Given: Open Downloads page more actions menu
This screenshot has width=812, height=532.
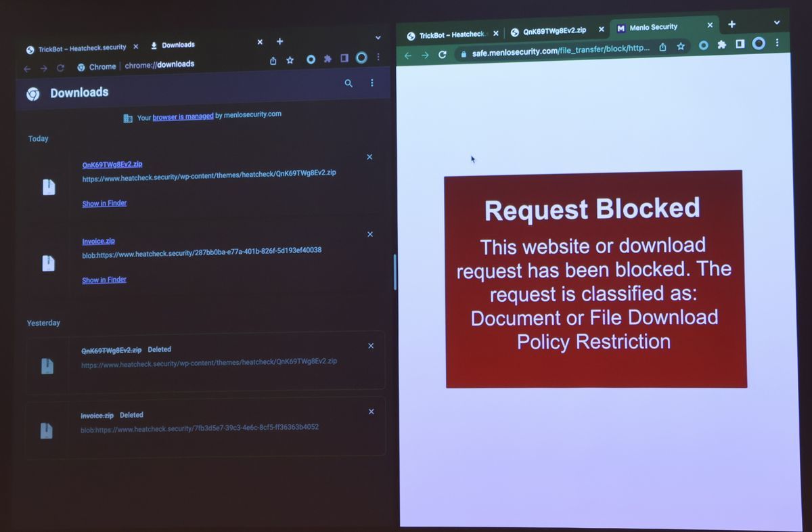Looking at the screenshot, I should click(x=371, y=83).
